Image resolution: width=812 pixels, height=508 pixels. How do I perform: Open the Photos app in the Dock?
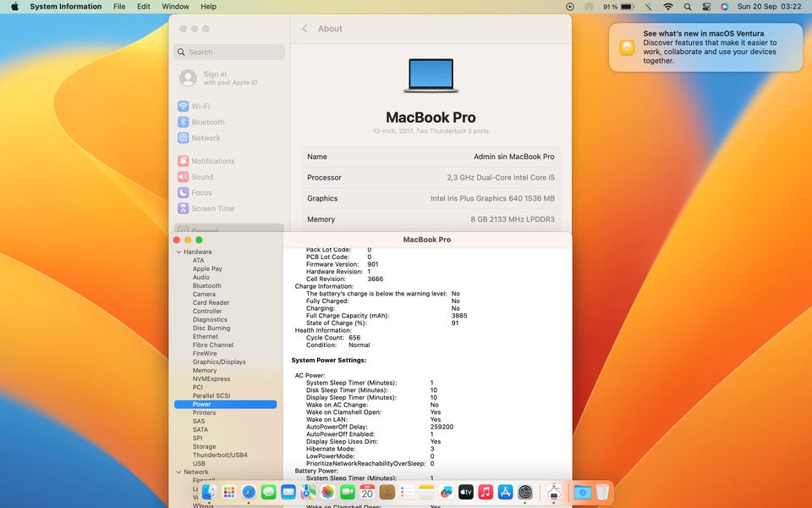click(327, 492)
